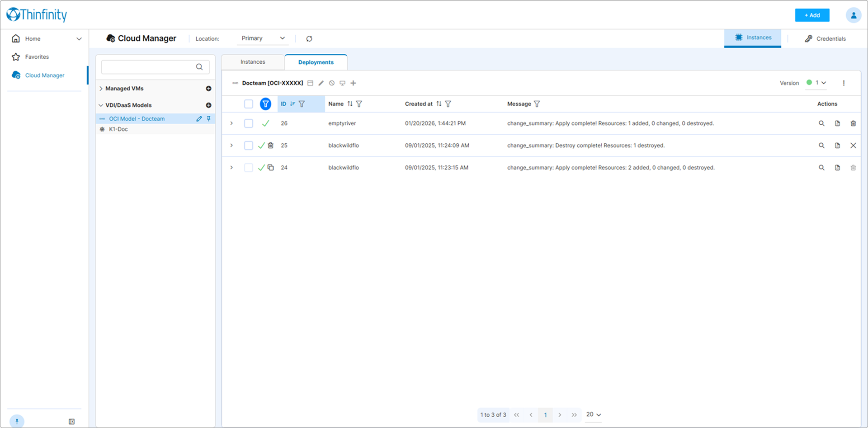Sort by Name column
868x428 pixels.
[350, 104]
